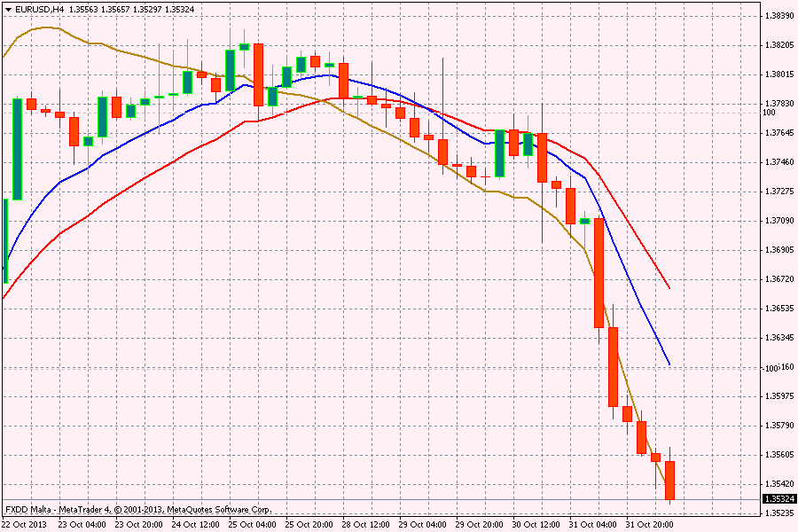
Task: Click the 1.37460 price scale label
Action: 778,161
